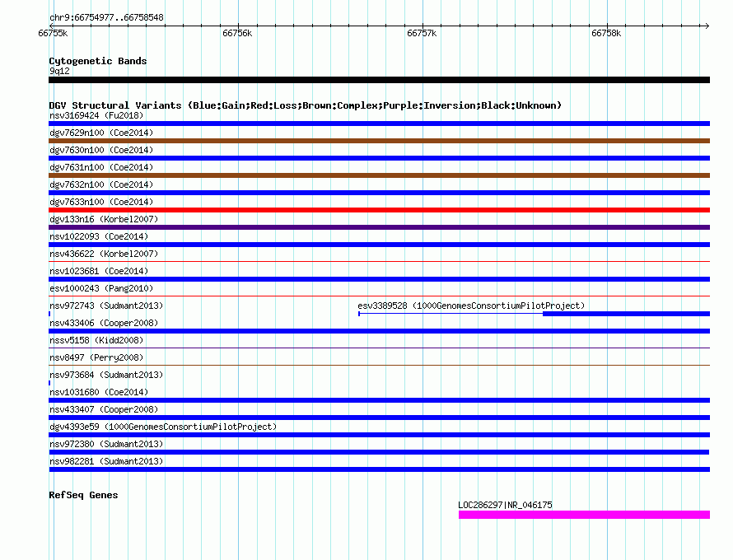Click the DGV Structural Variants track heading

pos(306,105)
